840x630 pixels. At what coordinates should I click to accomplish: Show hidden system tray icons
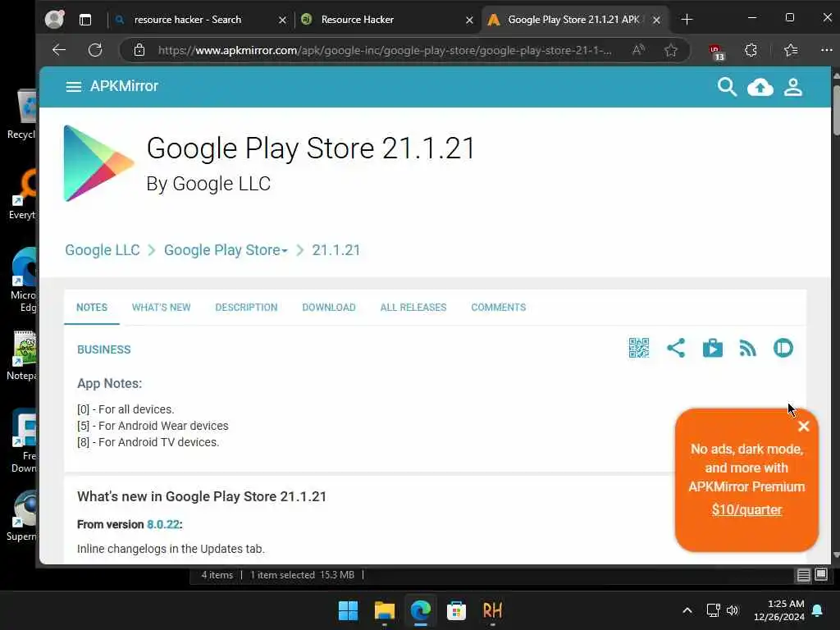(x=687, y=610)
